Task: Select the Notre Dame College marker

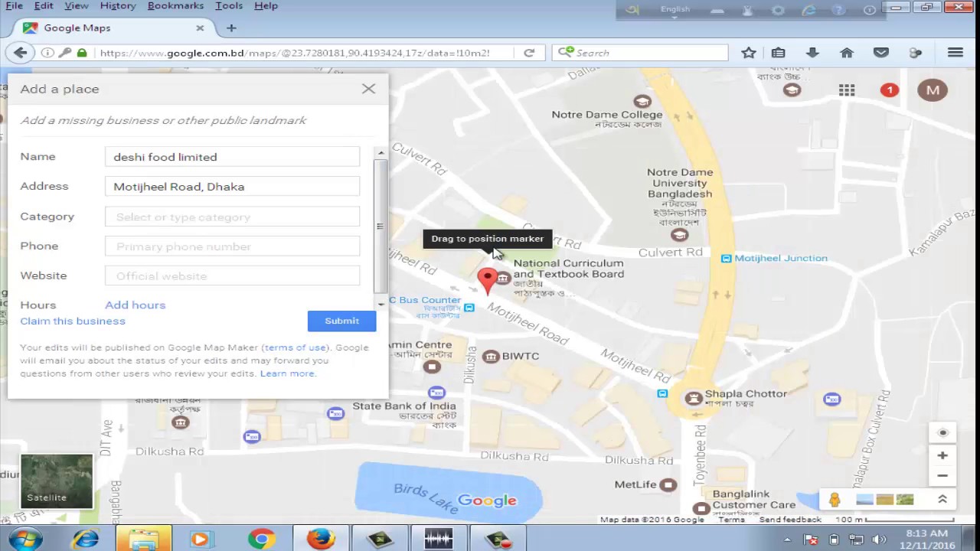Action: point(642,101)
